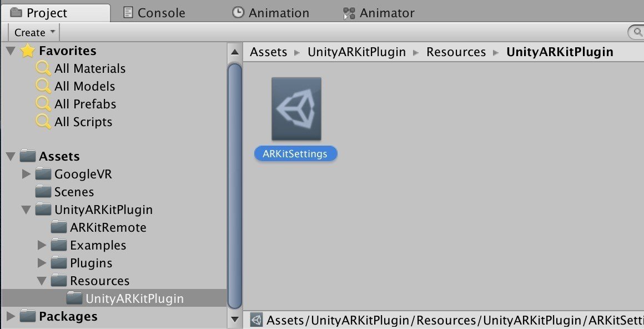The height and width of the screenshot is (329, 644).
Task: Click Resources in the breadcrumb path
Action: click(455, 52)
